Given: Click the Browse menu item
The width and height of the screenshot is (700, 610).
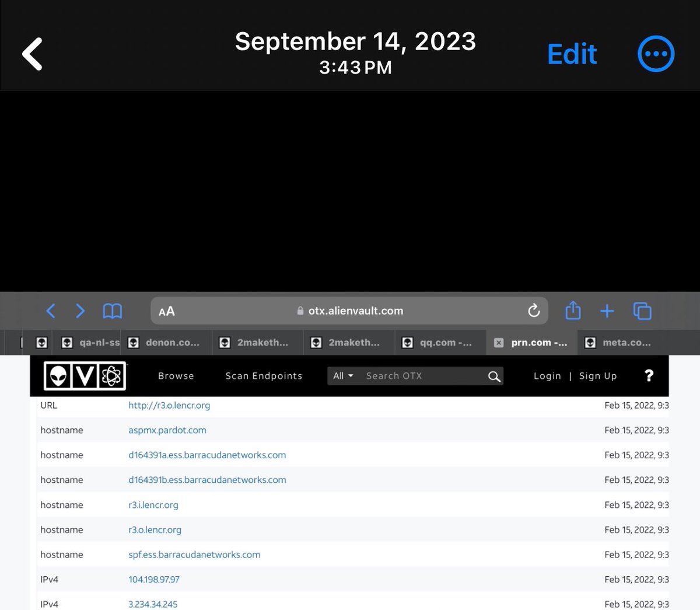Looking at the screenshot, I should 176,376.
